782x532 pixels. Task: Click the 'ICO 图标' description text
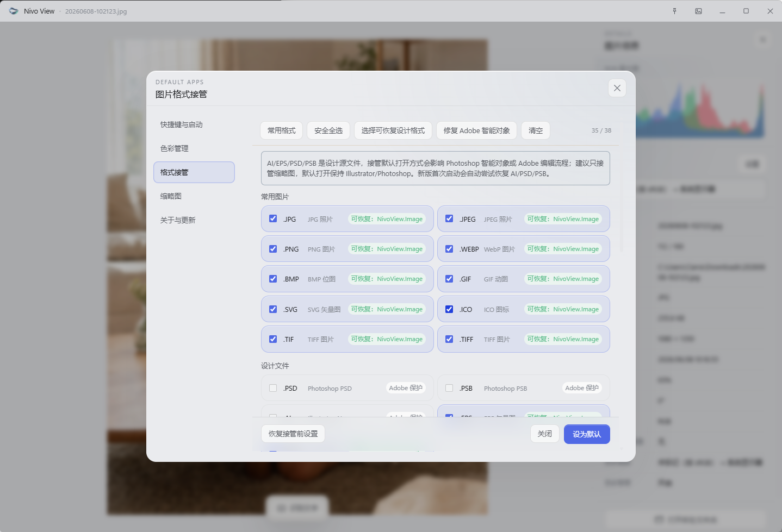(496, 310)
